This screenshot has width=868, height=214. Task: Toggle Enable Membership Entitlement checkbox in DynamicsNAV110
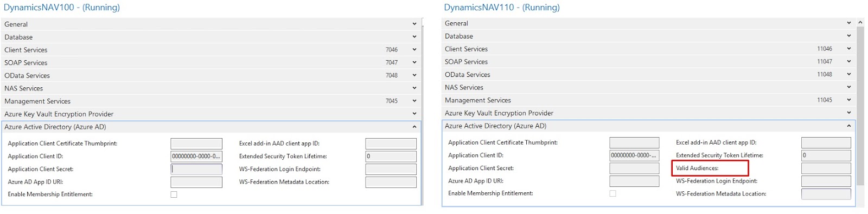click(613, 193)
